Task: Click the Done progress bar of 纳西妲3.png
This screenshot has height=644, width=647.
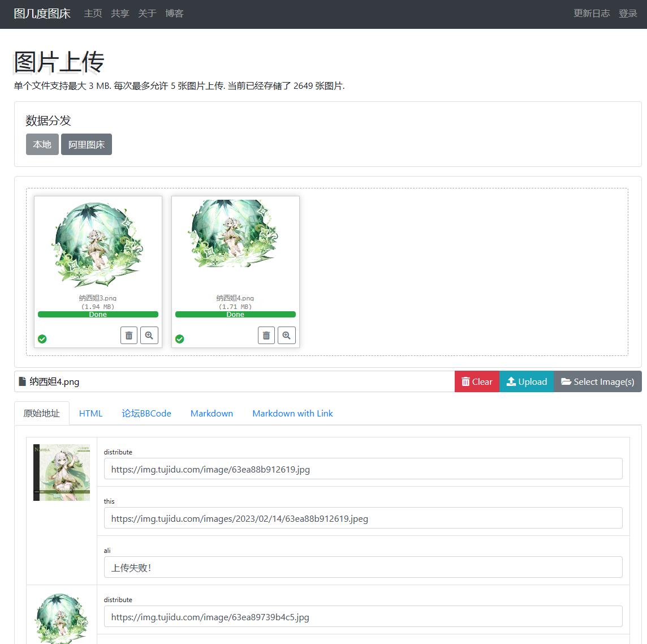Action: (98, 315)
